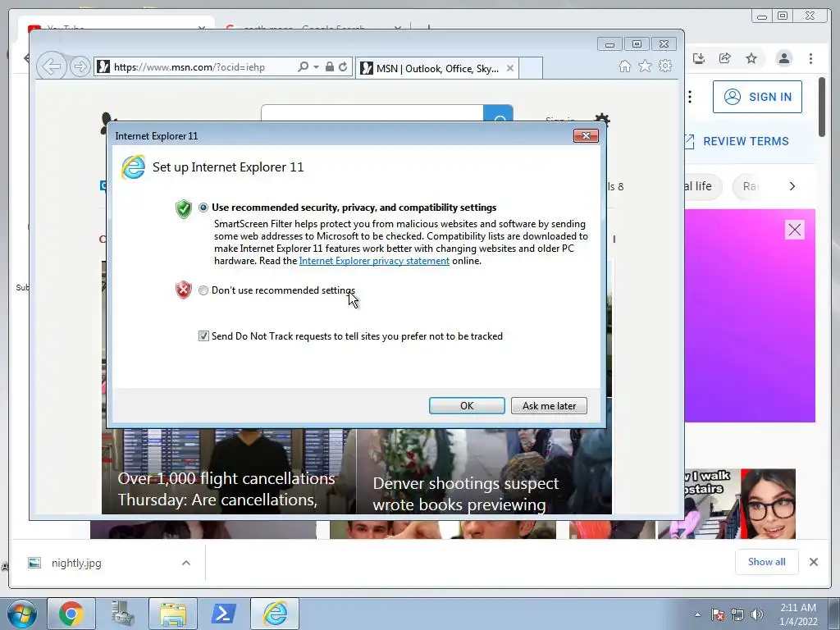The height and width of the screenshot is (630, 840).
Task: Bookmark this page with Chrome's star
Action: click(751, 58)
